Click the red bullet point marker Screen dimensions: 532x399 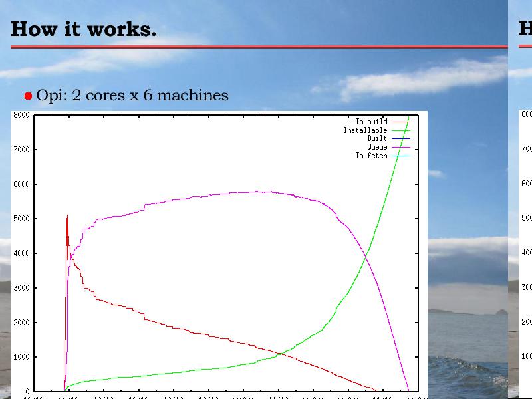coord(28,96)
